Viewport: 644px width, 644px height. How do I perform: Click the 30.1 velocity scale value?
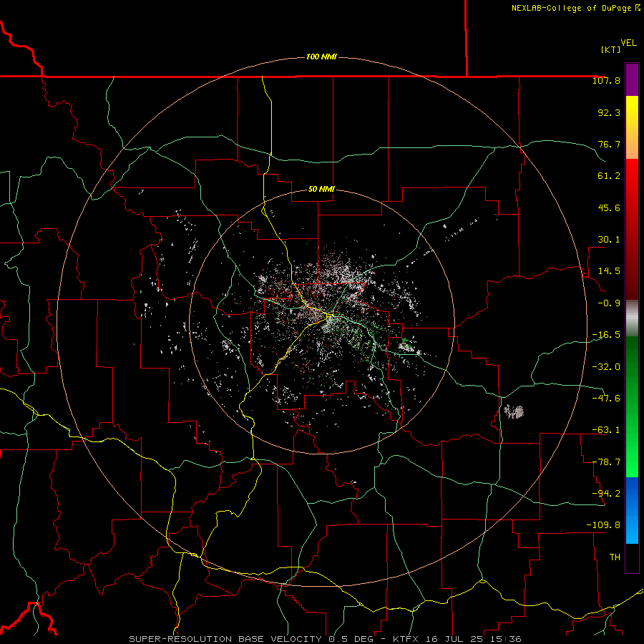609,240
